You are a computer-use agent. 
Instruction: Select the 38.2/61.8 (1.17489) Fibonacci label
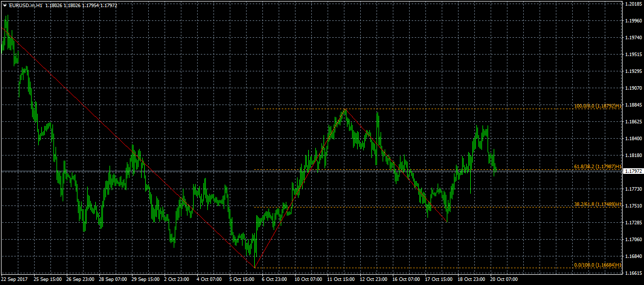[598, 204]
